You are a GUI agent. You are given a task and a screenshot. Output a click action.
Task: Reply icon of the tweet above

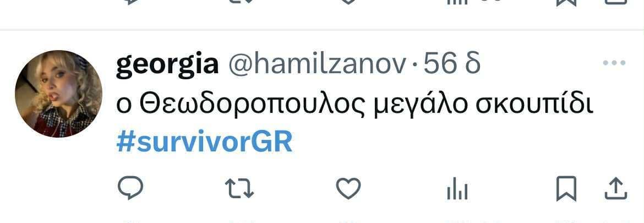point(130,2)
